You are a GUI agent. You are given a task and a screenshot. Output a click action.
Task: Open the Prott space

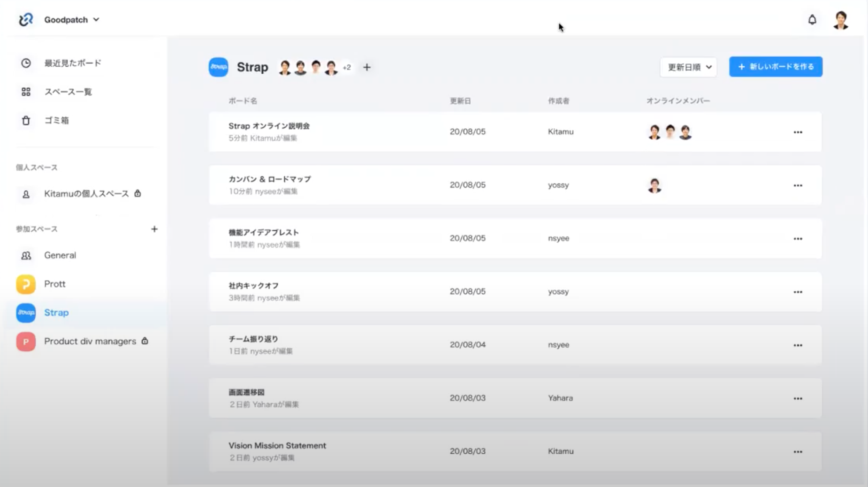(55, 284)
